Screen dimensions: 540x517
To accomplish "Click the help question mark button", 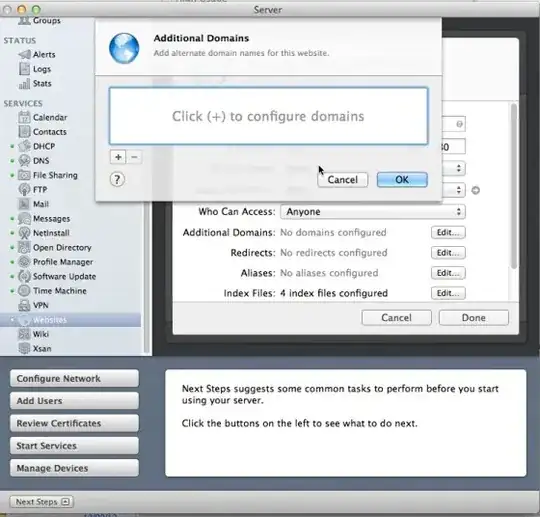I will point(117,179).
